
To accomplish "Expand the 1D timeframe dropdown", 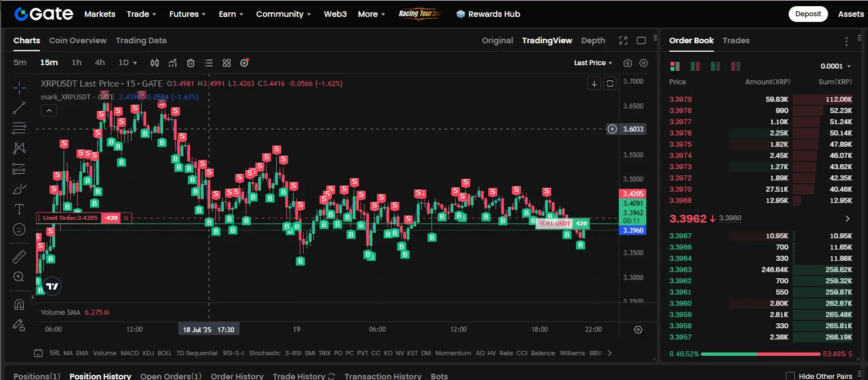I will (x=128, y=62).
